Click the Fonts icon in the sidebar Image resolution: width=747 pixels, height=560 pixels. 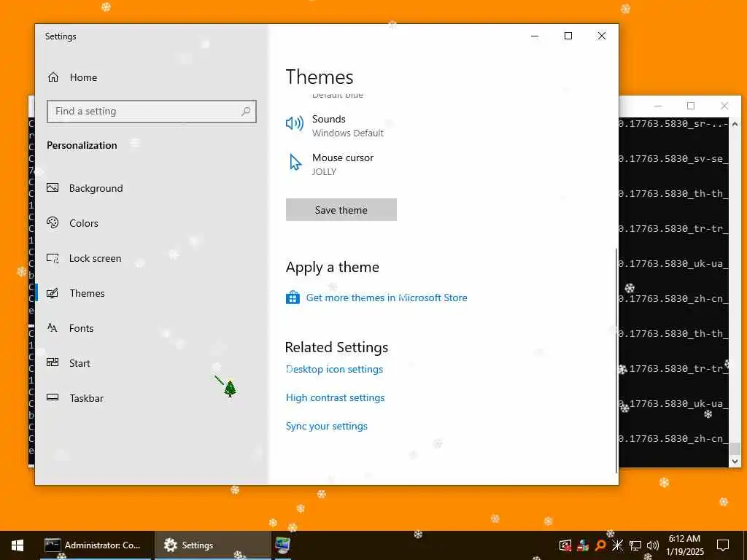[53, 327]
